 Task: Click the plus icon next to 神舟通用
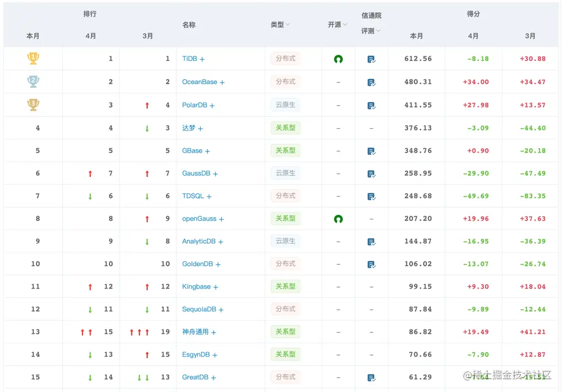point(213,333)
